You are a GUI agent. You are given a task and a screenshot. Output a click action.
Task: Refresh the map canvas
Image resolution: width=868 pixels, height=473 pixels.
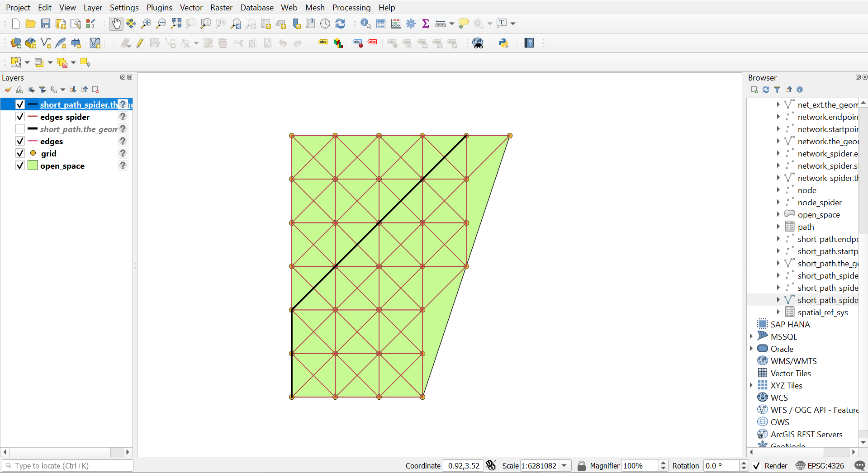coord(340,24)
